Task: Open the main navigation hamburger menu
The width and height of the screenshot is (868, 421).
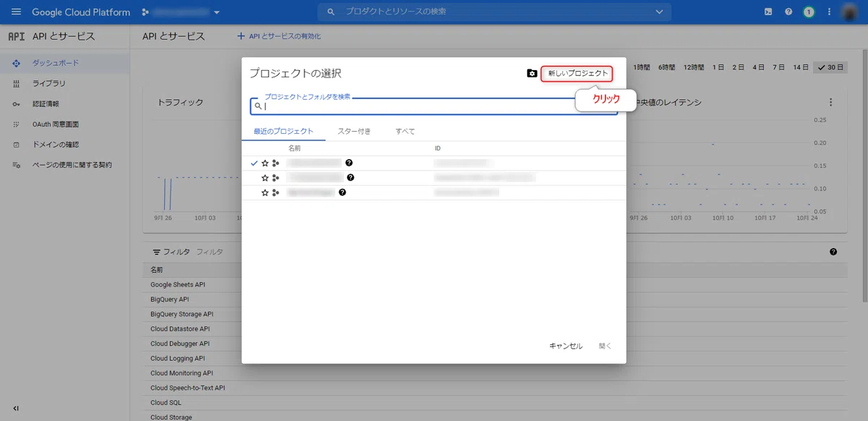Action: pos(16,12)
